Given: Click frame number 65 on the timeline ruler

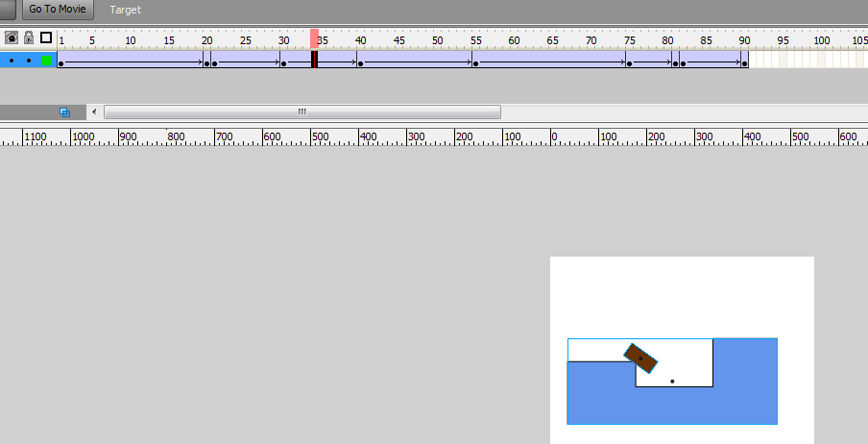Looking at the screenshot, I should pyautogui.click(x=552, y=40).
